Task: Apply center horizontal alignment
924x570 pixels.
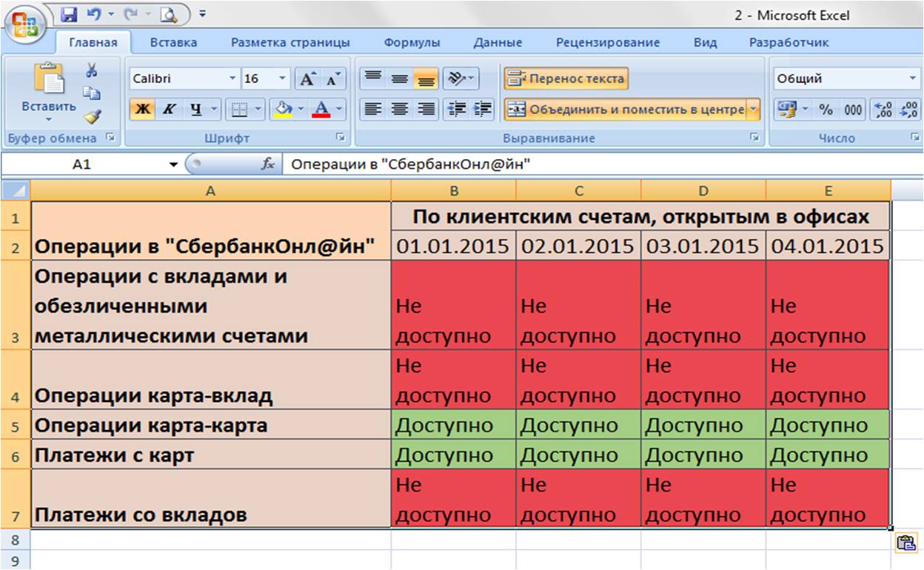Action: pos(400,110)
